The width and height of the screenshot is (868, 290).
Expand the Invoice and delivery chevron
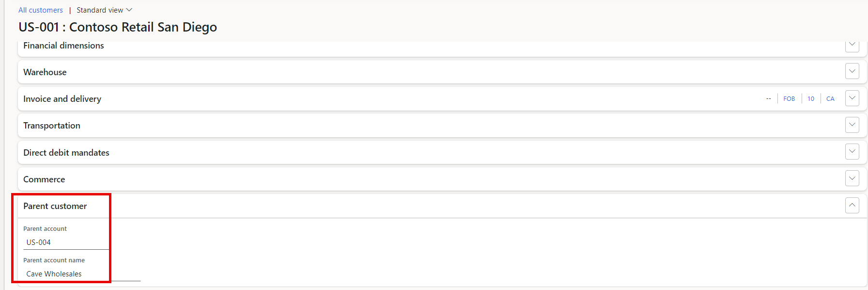click(852, 98)
